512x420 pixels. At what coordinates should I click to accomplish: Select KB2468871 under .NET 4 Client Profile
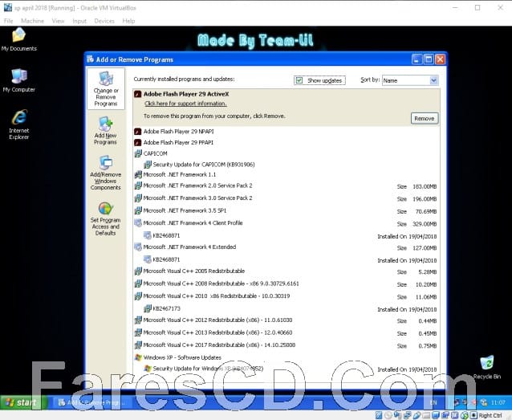(166, 235)
